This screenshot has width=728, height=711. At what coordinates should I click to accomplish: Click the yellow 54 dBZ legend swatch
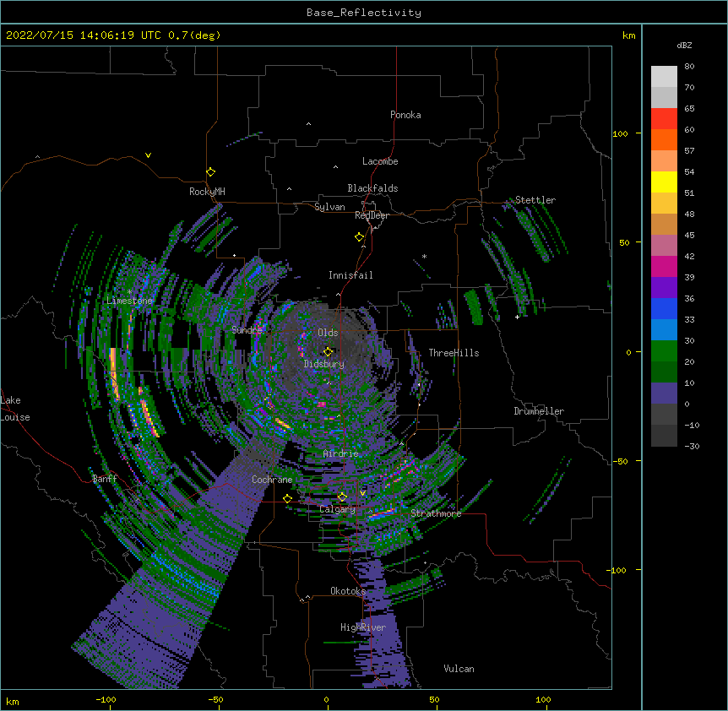pyautogui.click(x=664, y=182)
